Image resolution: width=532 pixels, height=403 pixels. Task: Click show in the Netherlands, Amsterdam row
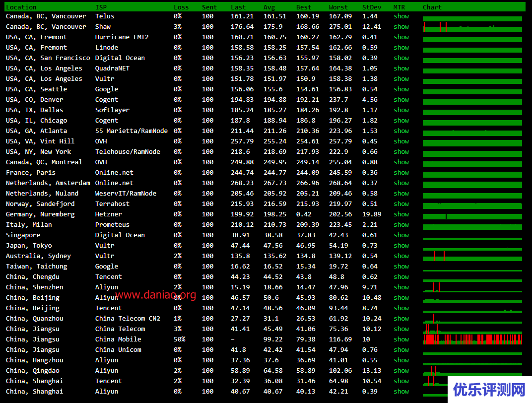coord(401,183)
